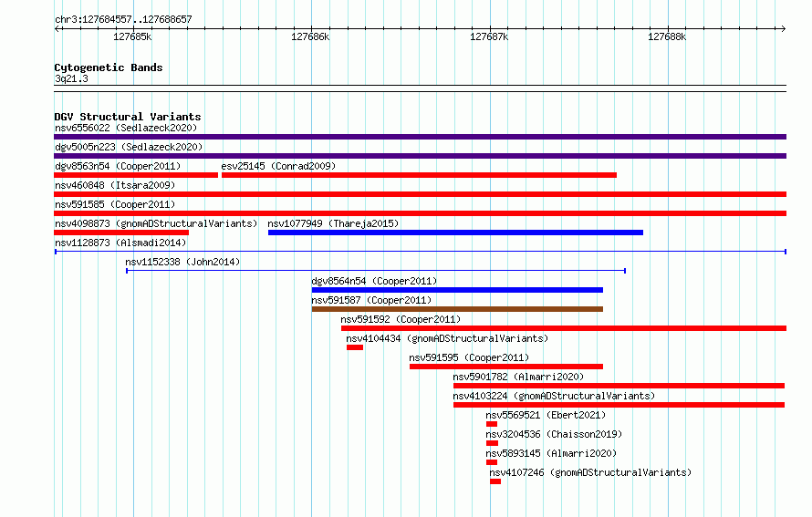Screen dimensions: 812x517
Task: Click the left arrow of the ruler
Action: click(57, 28)
